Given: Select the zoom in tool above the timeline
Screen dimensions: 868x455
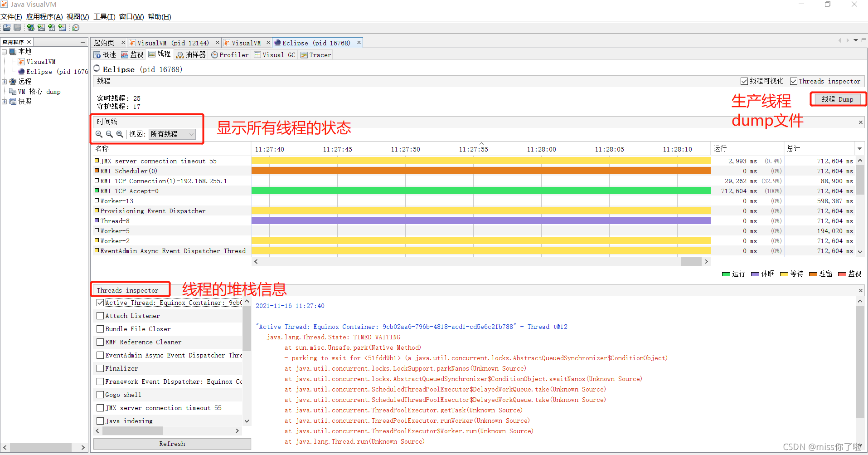Looking at the screenshot, I should point(99,134).
